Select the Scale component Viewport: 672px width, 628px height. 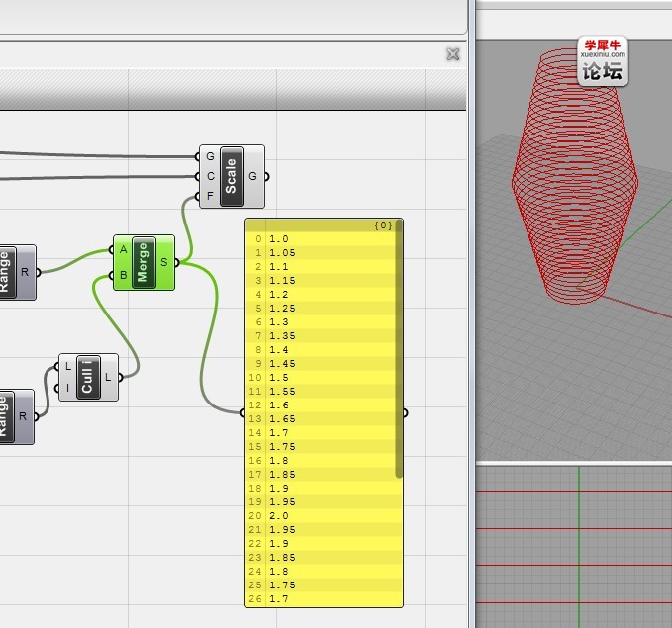pos(232,176)
